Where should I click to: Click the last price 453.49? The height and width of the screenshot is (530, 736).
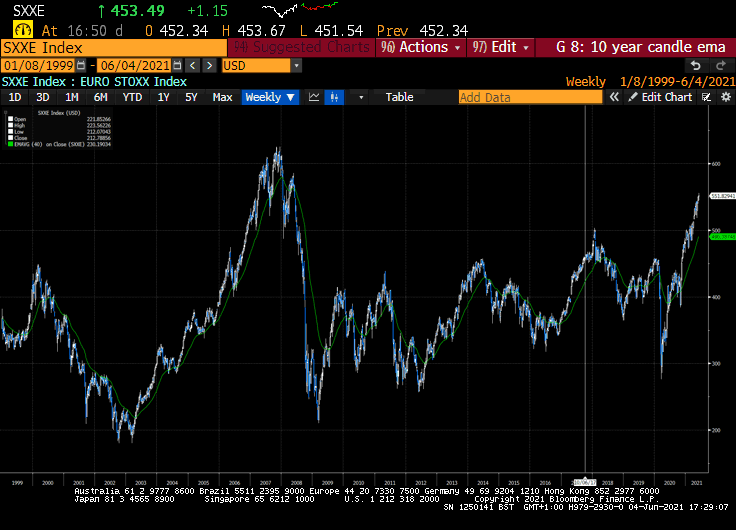coord(138,10)
